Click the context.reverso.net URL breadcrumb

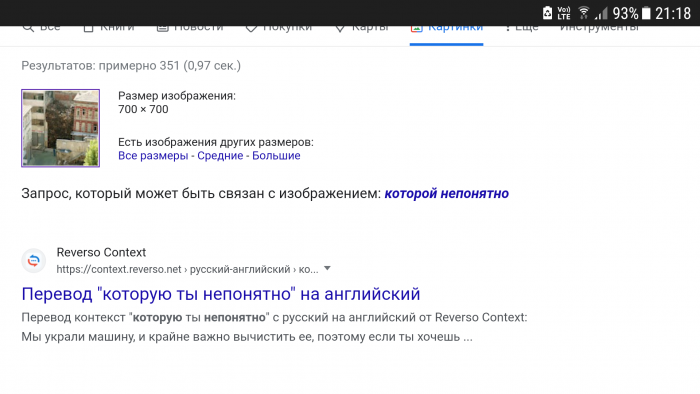(x=187, y=270)
